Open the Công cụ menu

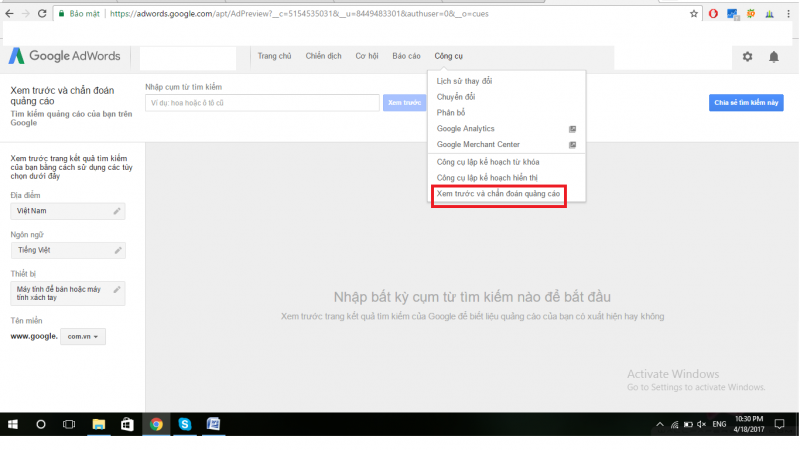click(448, 56)
